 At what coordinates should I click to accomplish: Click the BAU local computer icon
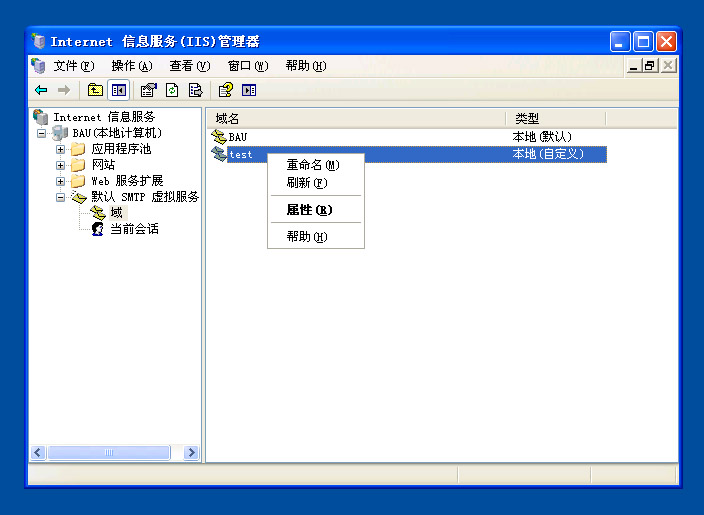click(60, 133)
